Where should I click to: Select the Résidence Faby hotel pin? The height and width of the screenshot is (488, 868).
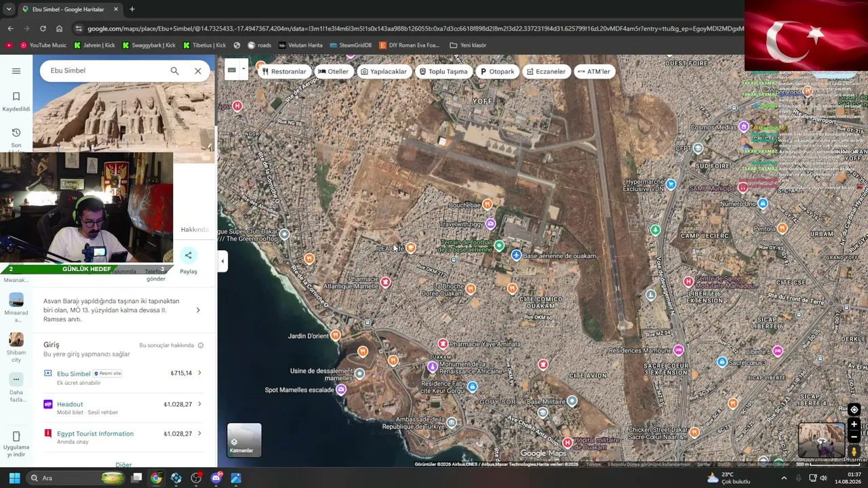[x=472, y=387]
